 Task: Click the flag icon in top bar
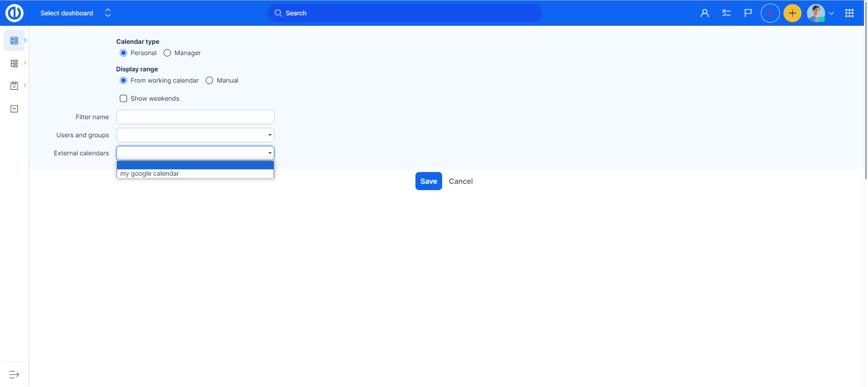coord(748,13)
